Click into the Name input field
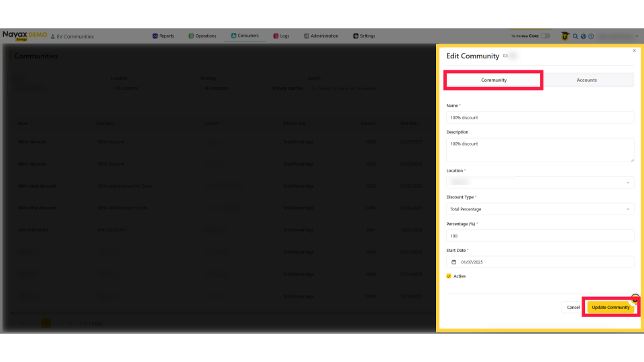The image size is (644, 362). tap(540, 117)
